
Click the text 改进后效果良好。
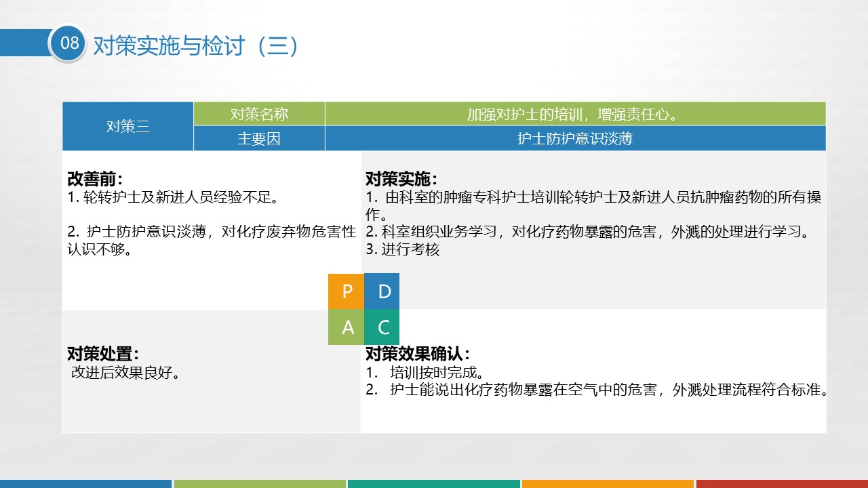(125, 372)
